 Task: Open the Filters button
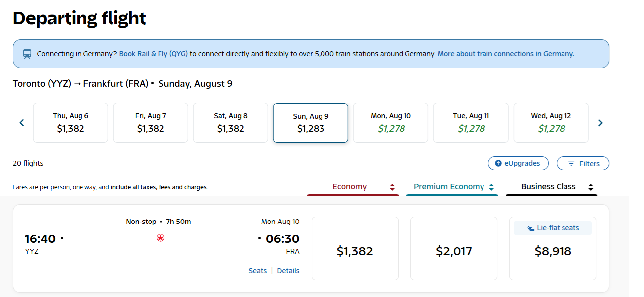pos(582,163)
